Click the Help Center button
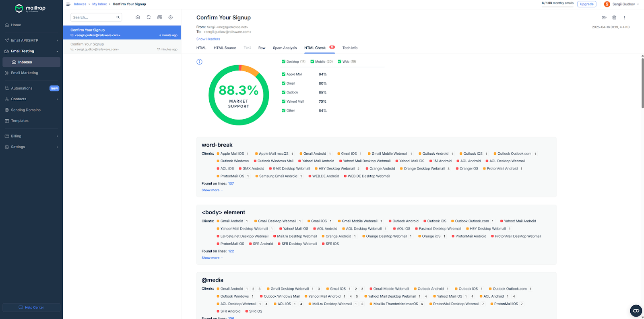Viewport: 644px width, 319px height. [31, 307]
